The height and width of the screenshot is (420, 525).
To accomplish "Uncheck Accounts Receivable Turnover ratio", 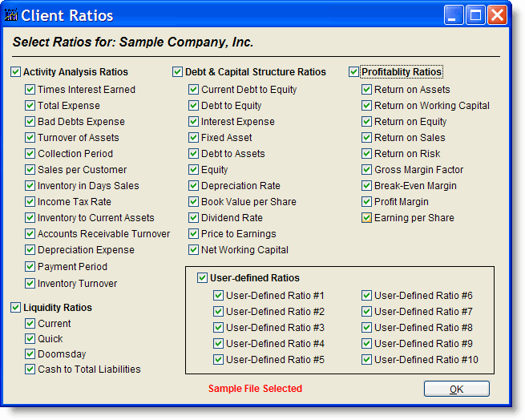I will click(30, 233).
